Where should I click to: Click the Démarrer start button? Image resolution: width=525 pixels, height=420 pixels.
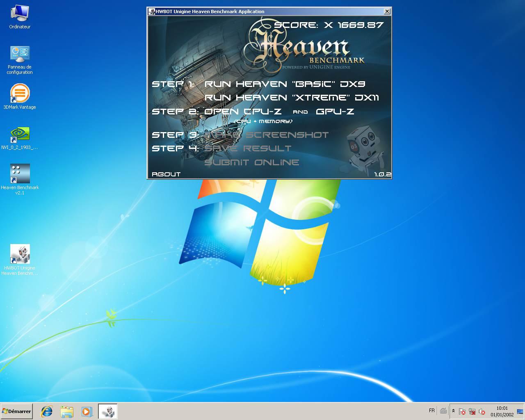pos(16,411)
